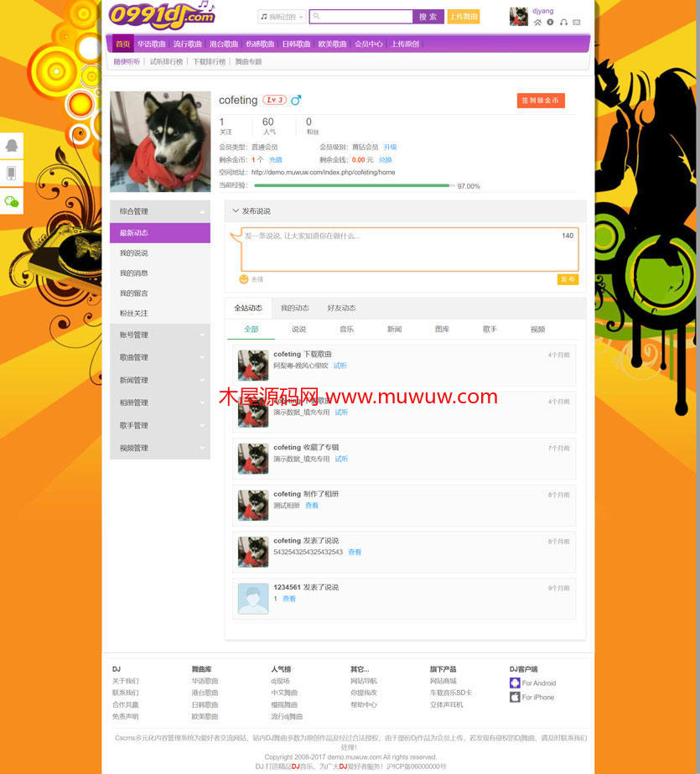Open 会员中心 in the purple navigation bar
Screen dimensions: 700x774
pos(368,44)
